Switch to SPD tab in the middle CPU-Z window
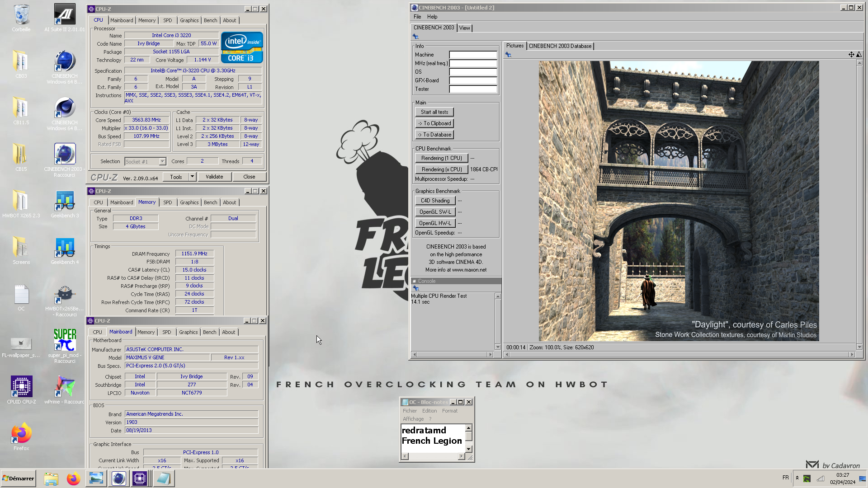Image resolution: width=868 pixels, height=488 pixels. 167,202
